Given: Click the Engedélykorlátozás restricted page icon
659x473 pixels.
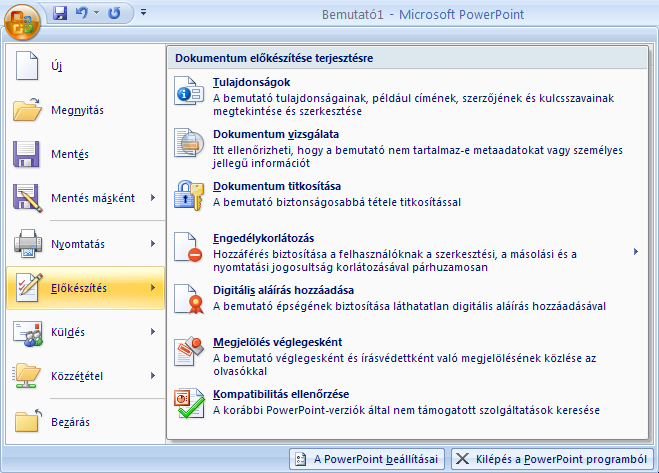Looking at the screenshot, I should pos(188,247).
